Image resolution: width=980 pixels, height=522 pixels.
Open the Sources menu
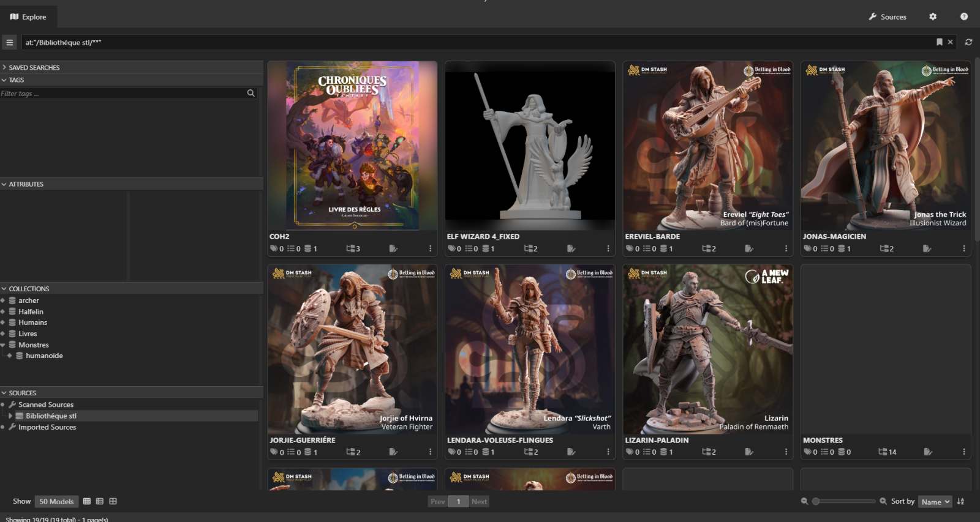(888, 17)
